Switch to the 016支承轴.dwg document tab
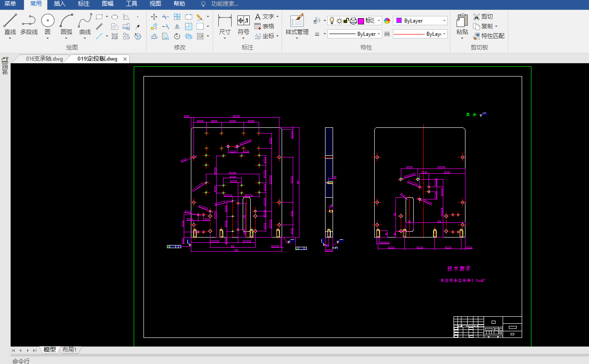 click(44, 59)
